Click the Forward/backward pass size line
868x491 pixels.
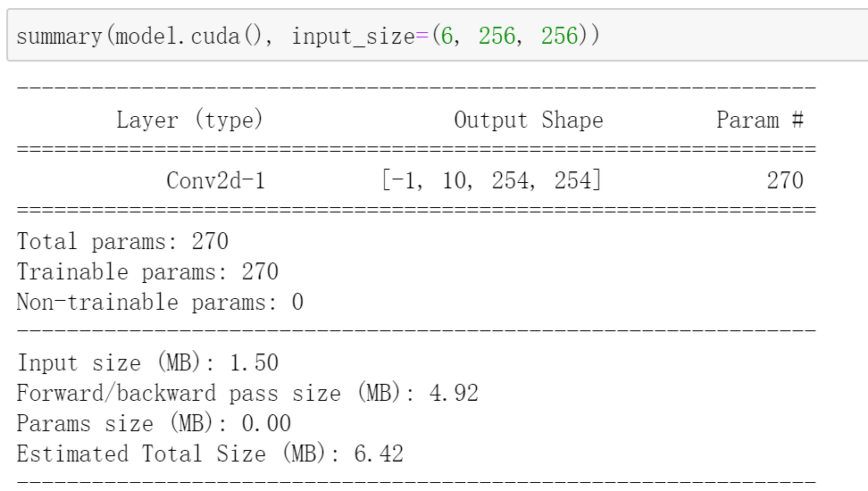(247, 393)
